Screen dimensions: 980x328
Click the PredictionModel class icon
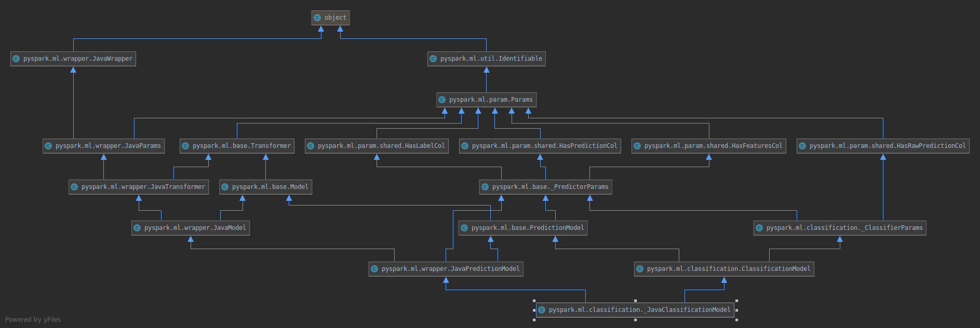coord(464,228)
